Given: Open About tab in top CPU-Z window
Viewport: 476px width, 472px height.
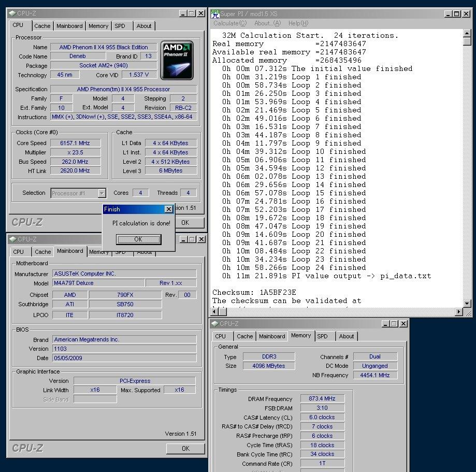Looking at the screenshot, I should coord(144,26).
